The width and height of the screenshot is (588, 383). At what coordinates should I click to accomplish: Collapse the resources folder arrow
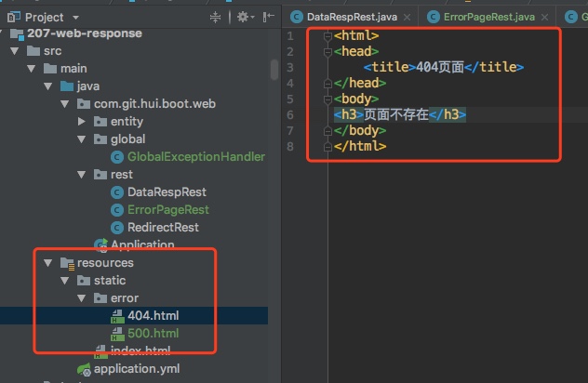point(49,263)
